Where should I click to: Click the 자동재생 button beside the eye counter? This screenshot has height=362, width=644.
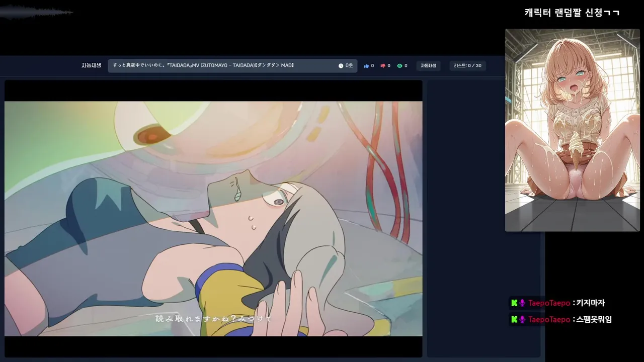click(x=428, y=66)
